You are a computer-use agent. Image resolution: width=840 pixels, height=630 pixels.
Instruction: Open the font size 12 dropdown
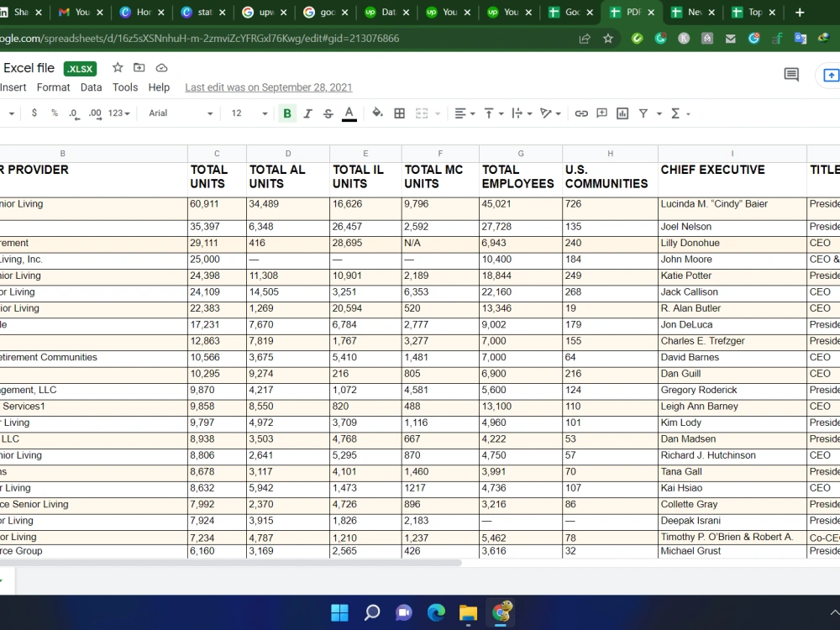click(x=249, y=113)
